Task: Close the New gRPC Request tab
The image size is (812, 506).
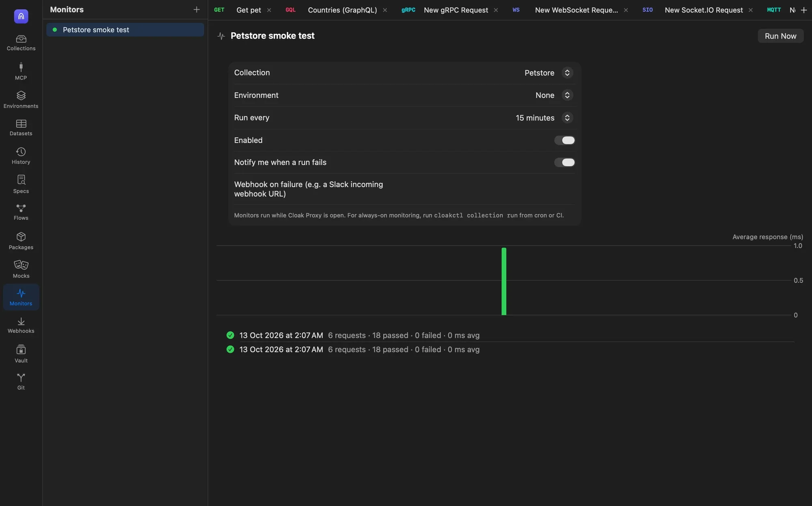Action: 496,10
